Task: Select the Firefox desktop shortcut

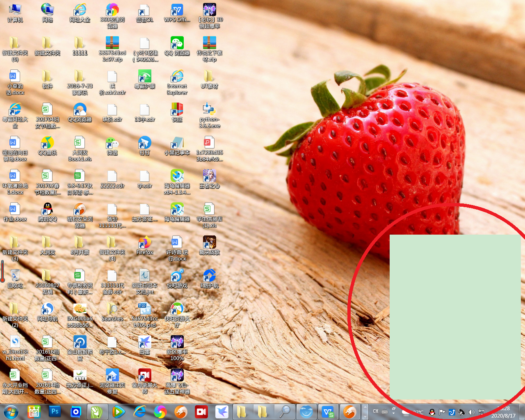Action: (x=145, y=246)
